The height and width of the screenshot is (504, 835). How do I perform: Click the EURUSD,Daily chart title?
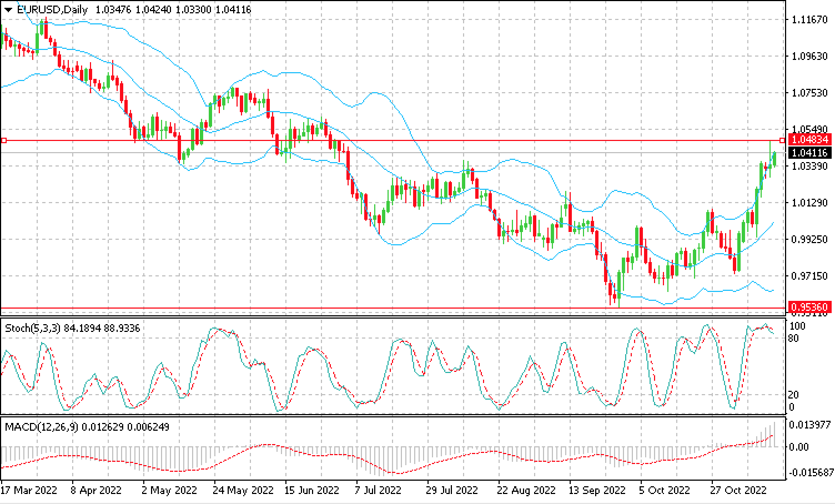(x=53, y=10)
